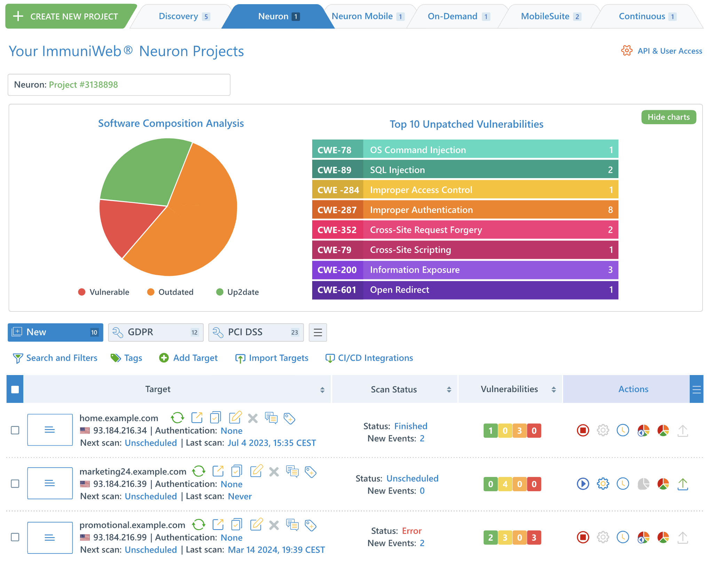Sort the table by Scan Status

(x=449, y=390)
